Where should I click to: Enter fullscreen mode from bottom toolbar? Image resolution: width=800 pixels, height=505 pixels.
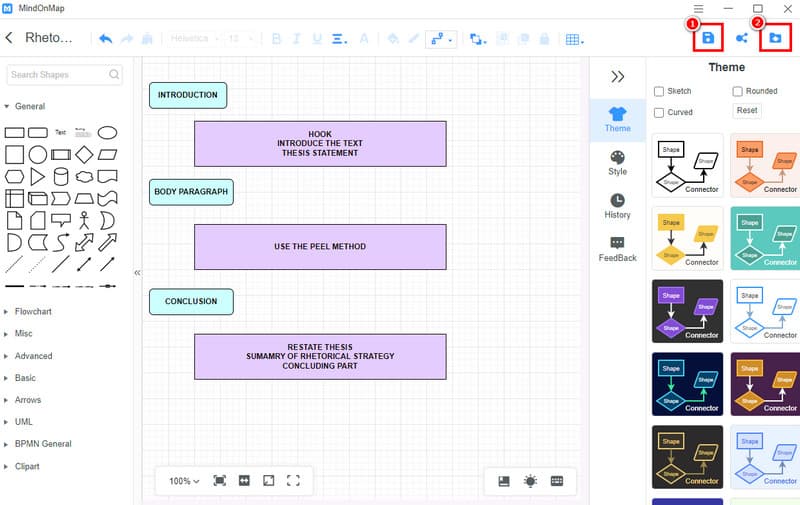pos(294,481)
